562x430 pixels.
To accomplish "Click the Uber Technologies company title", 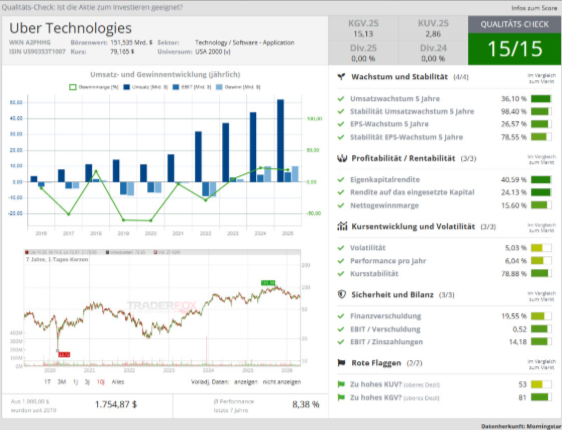I will [x=70, y=28].
